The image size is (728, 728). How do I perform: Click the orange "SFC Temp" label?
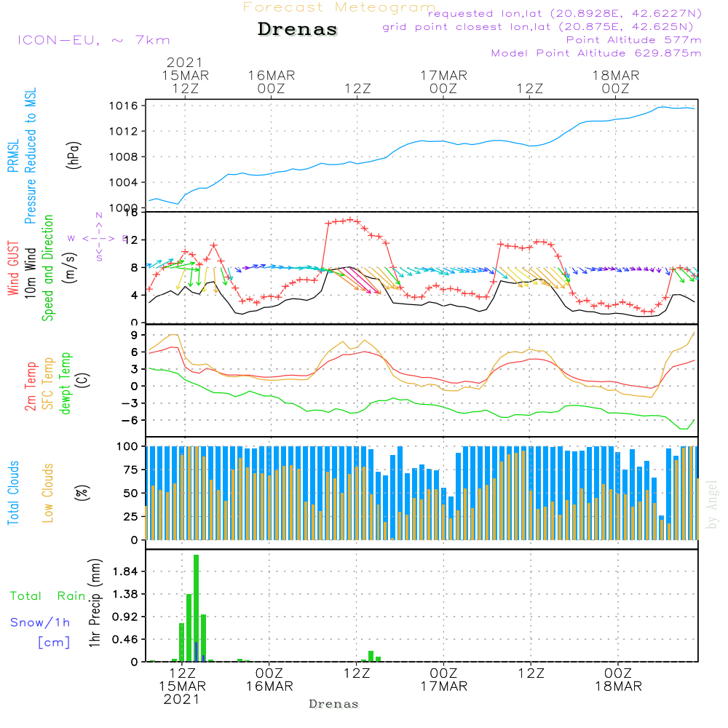point(48,384)
